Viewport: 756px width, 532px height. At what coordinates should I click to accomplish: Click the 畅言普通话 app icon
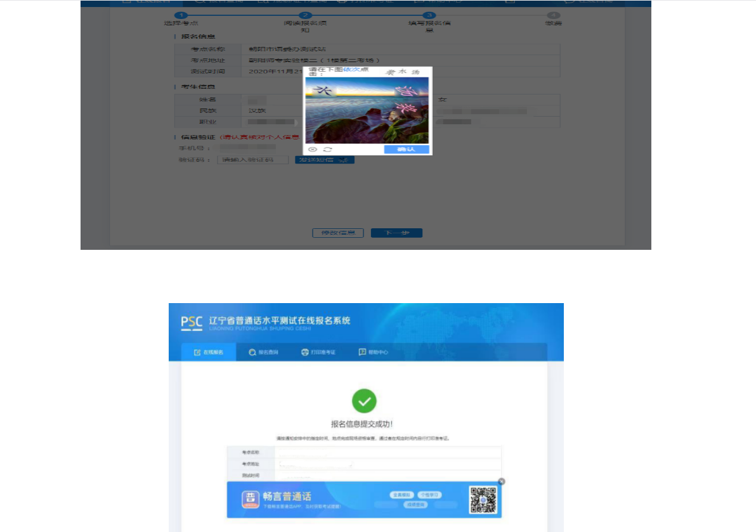pos(251,500)
